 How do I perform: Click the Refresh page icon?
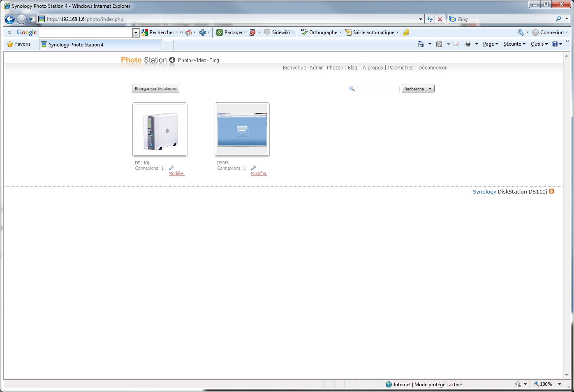[430, 19]
